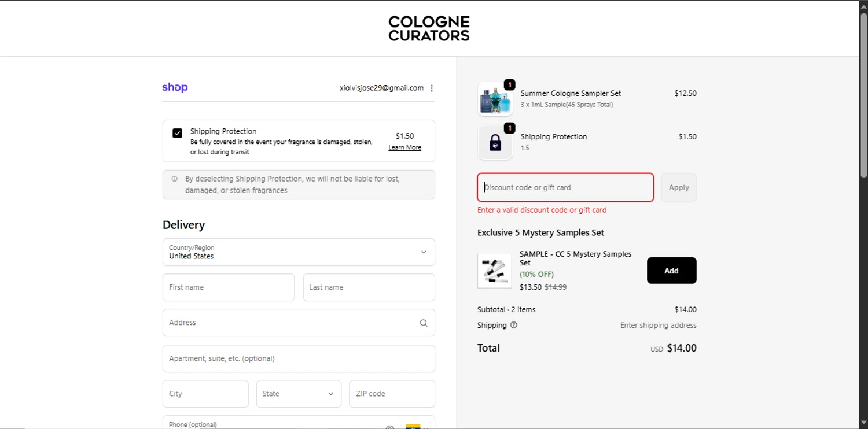Open the three-dot menu beside the email address

[x=432, y=88]
